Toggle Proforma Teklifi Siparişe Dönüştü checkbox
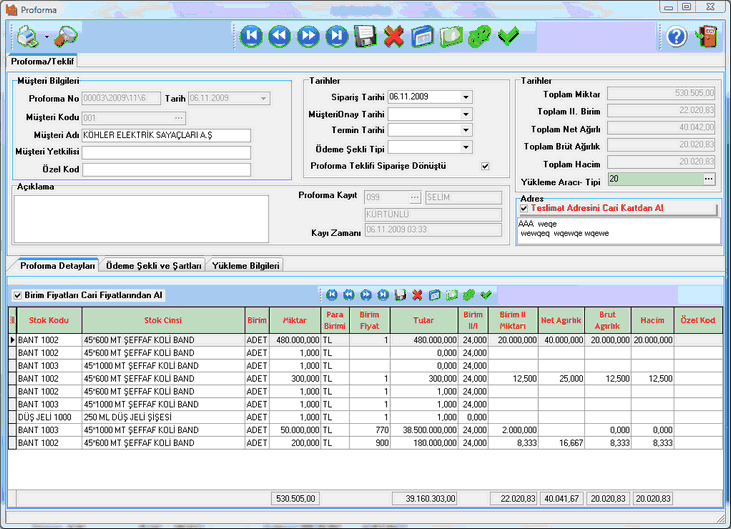The height and width of the screenshot is (529, 731). pyautogui.click(x=485, y=166)
